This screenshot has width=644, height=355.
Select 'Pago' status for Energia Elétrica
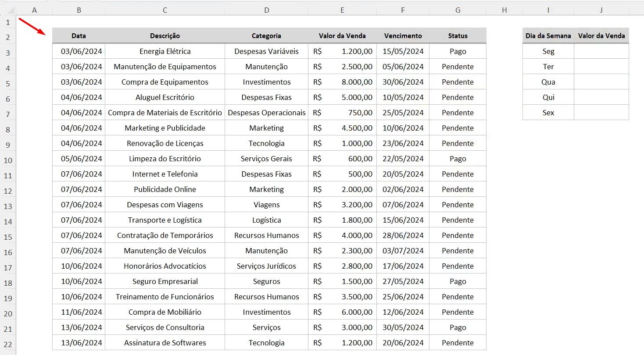coord(458,51)
